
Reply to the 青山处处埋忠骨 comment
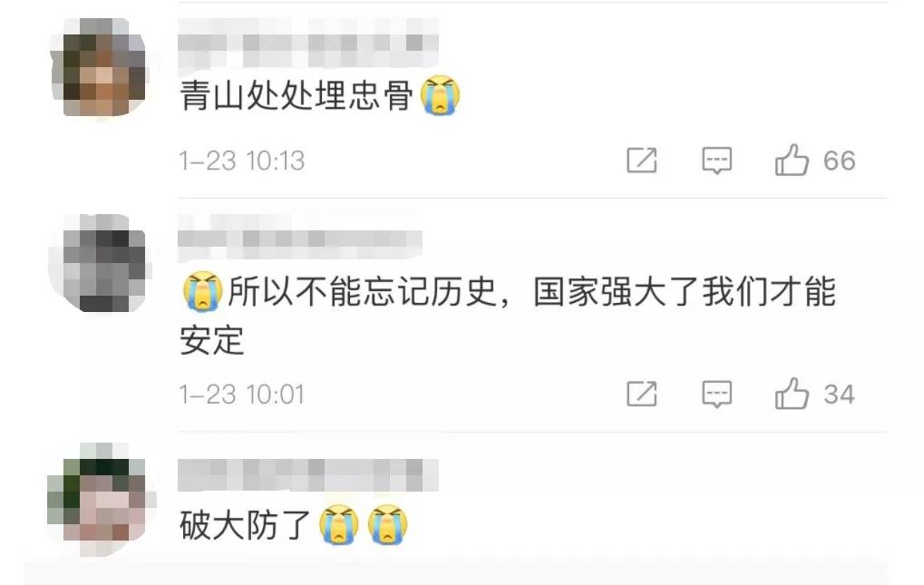coord(716,161)
